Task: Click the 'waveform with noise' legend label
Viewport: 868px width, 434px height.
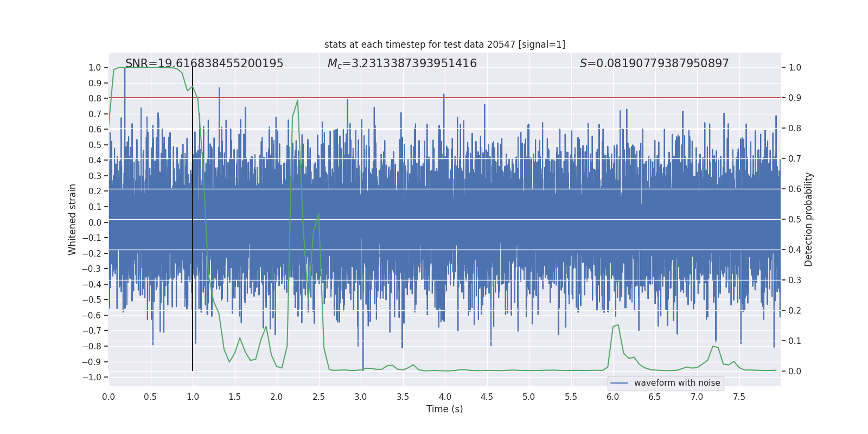Action: [676, 383]
